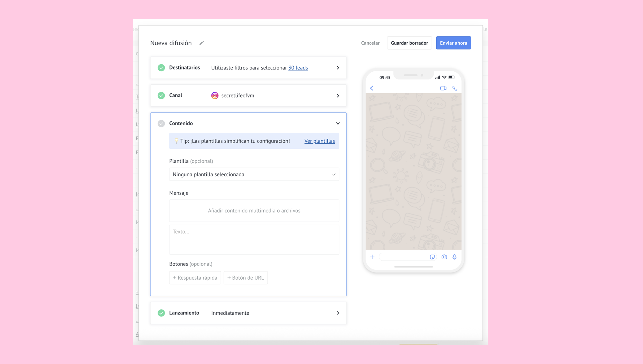Click the pencil icon beside Nueva difusión
The width and height of the screenshot is (643, 364).
(201, 43)
